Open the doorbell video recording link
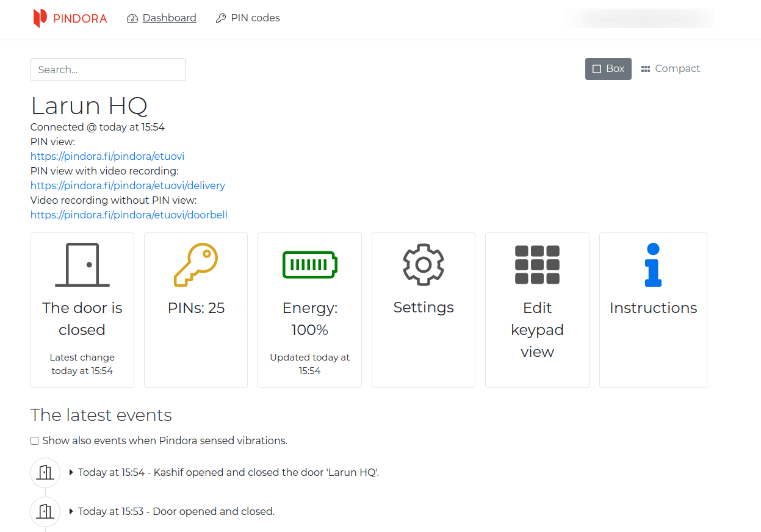 (x=129, y=215)
